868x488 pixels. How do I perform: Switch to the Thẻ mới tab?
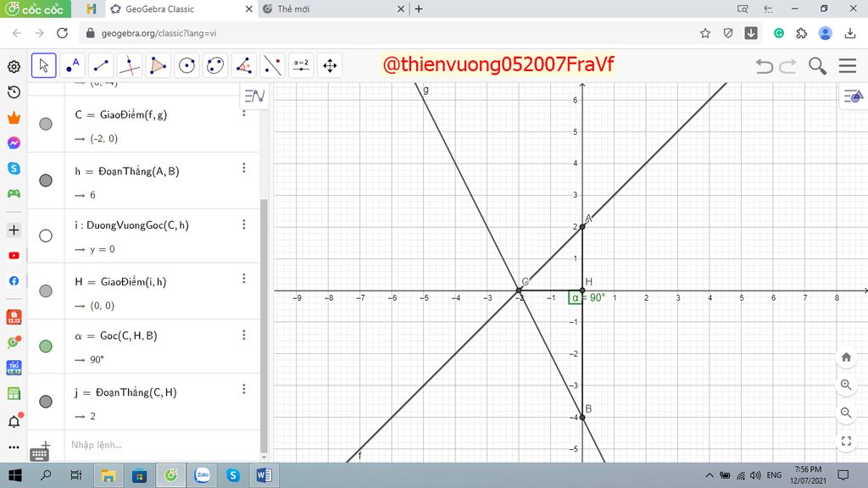click(x=332, y=8)
